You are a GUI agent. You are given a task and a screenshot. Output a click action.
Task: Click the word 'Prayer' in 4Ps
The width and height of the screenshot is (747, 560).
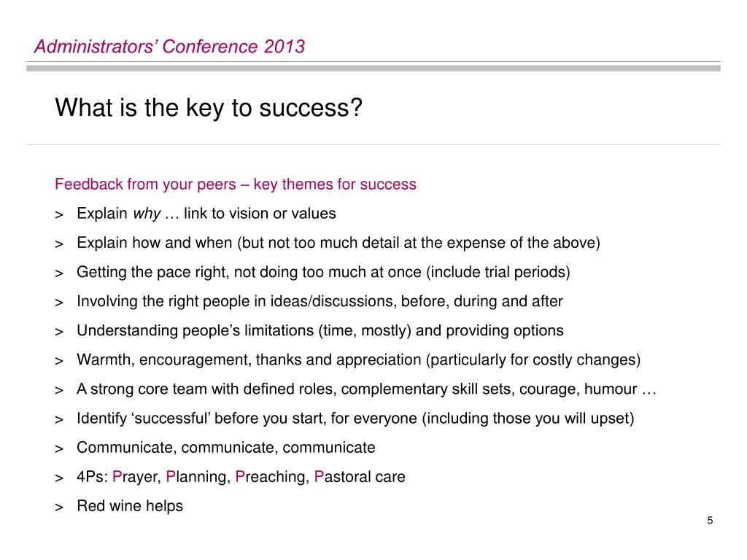click(136, 478)
